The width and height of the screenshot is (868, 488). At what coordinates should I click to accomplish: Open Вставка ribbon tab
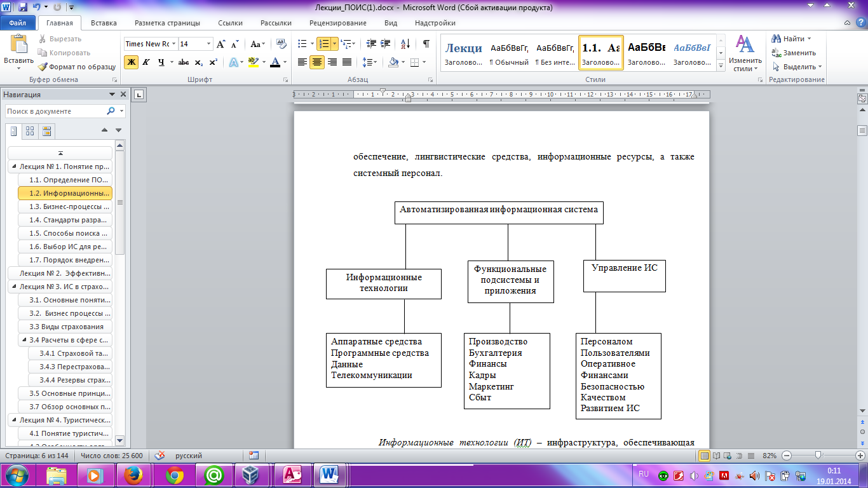[x=104, y=23]
